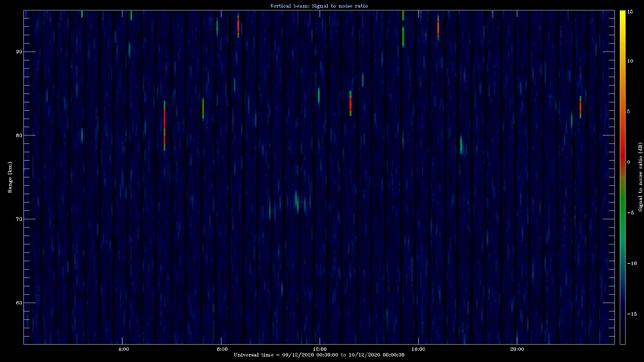Click the '60' range axis label
Image resolution: width=644 pixels, height=362 pixels.
pyautogui.click(x=19, y=303)
